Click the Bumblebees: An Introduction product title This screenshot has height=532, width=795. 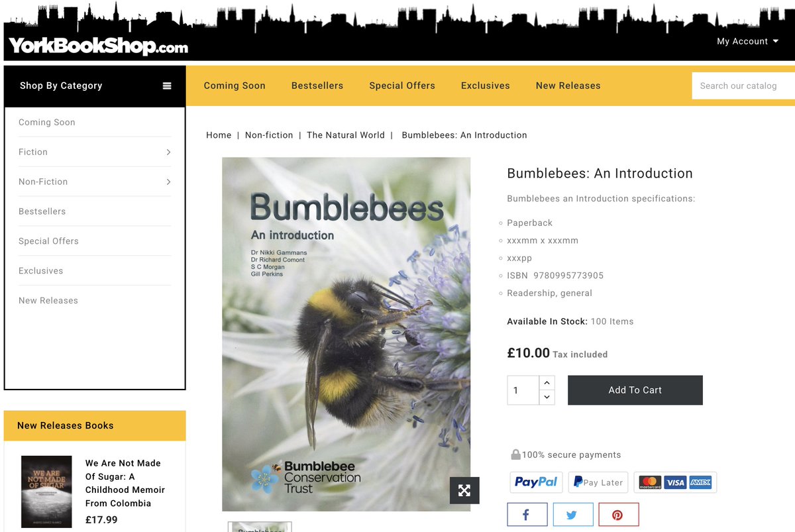click(600, 174)
